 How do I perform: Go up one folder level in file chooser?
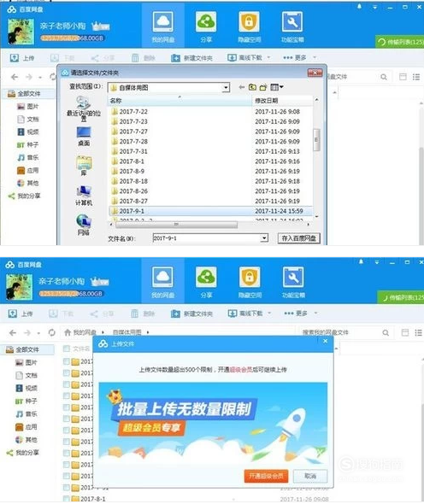point(252,87)
